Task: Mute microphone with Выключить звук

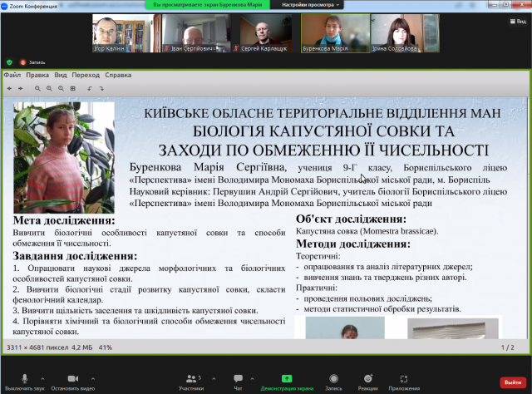Action: (25, 382)
